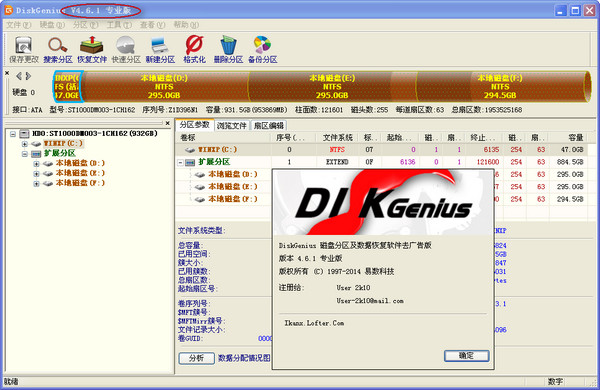
Task: Open the 文件 menu
Action: [18, 25]
